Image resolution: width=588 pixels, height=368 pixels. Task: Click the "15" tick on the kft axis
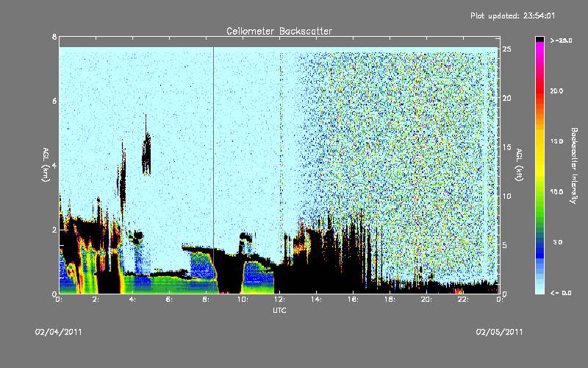pyautogui.click(x=506, y=147)
